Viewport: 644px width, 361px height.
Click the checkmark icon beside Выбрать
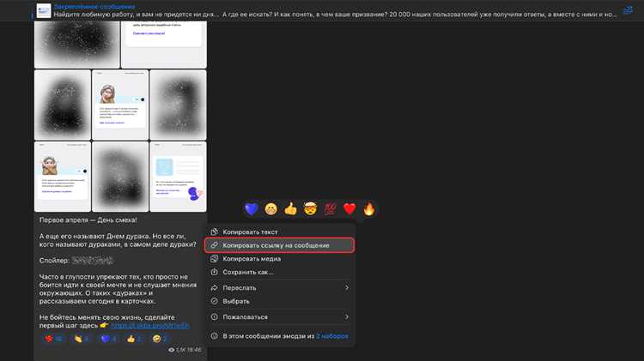coord(214,301)
